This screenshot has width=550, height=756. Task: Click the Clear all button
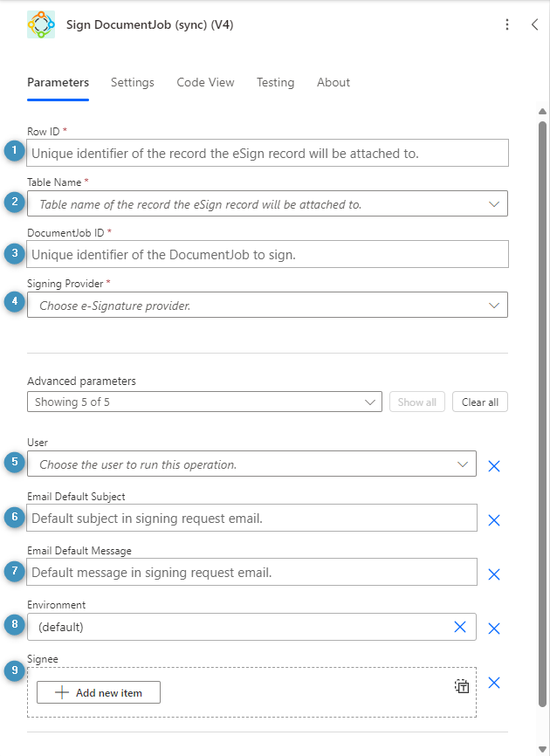click(479, 402)
